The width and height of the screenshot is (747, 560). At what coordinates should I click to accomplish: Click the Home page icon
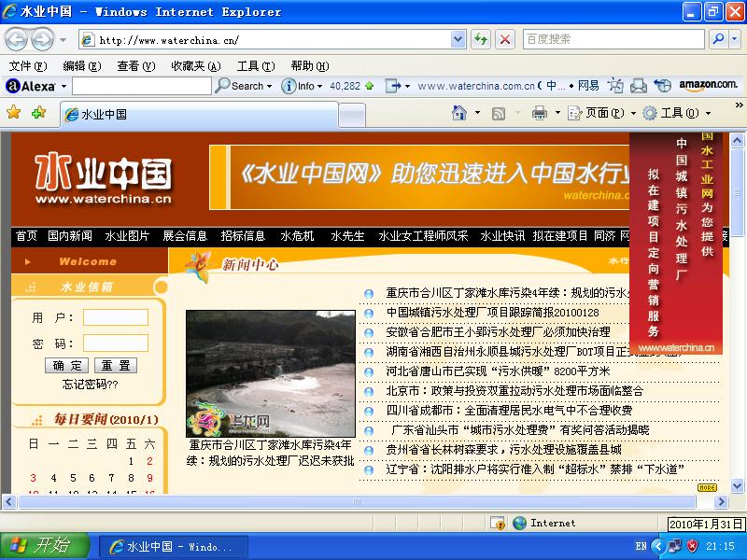coord(458,113)
